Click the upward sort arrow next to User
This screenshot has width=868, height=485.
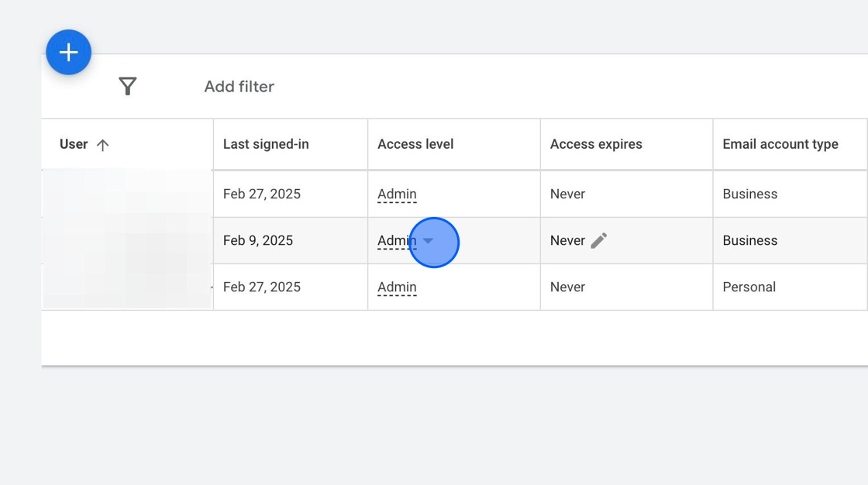click(102, 143)
